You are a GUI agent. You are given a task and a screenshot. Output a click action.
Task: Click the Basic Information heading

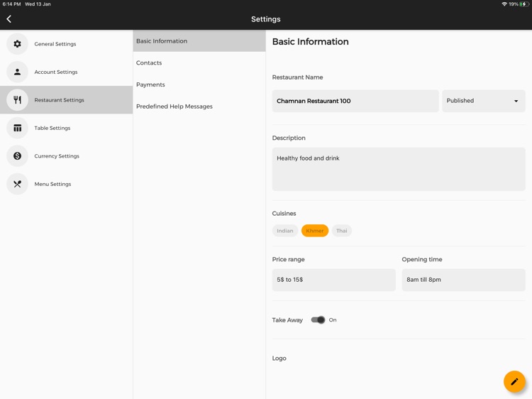click(x=311, y=41)
